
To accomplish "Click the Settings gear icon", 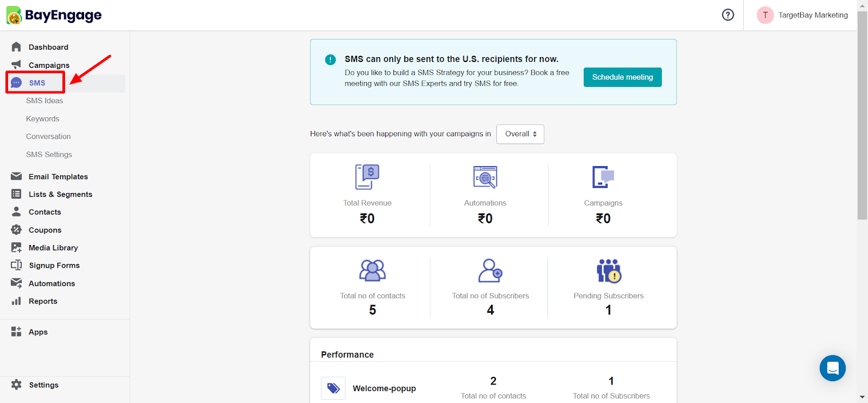I will 16,385.
